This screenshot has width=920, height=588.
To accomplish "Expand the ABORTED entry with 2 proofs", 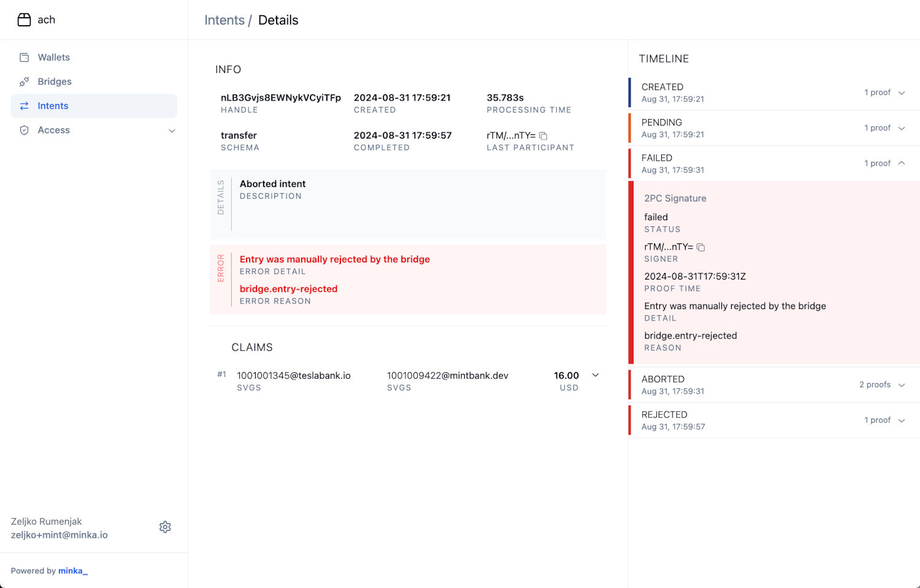I will [x=901, y=385].
